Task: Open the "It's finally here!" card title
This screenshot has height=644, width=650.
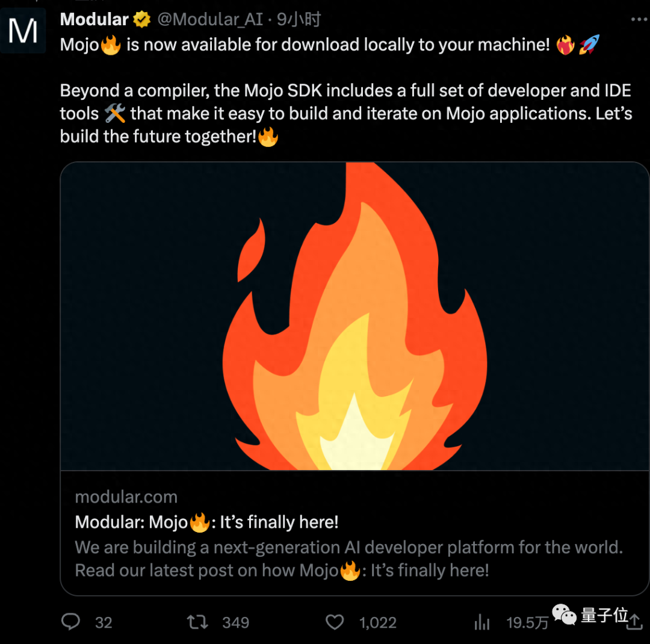Action: (x=206, y=522)
